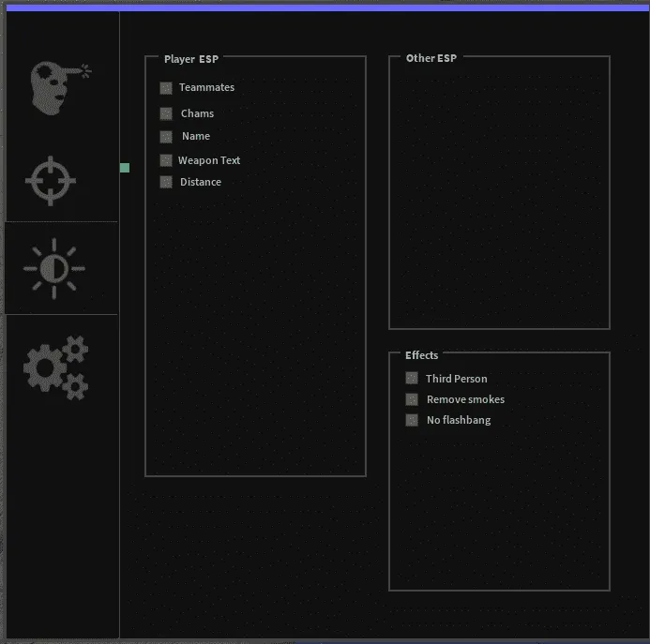Click the Third Person label
The width and height of the screenshot is (650, 644).
(457, 379)
